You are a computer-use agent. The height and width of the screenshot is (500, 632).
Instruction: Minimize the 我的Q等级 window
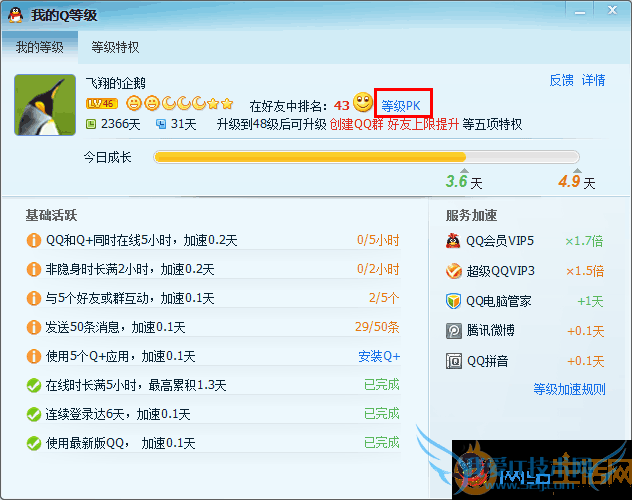(580, 12)
